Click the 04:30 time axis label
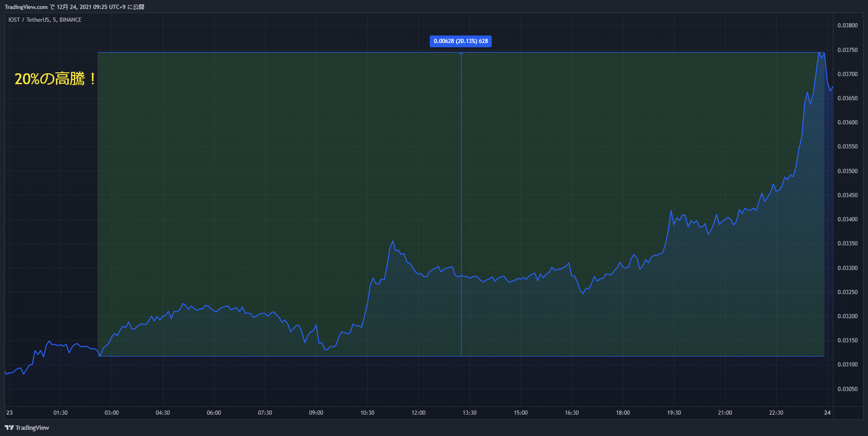 pos(163,413)
